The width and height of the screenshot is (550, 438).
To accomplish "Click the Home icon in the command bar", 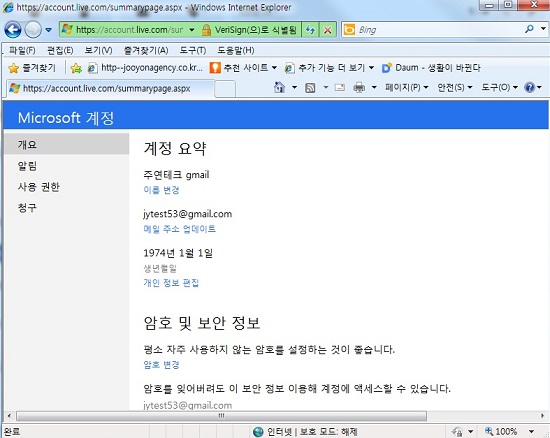I will [x=280, y=87].
